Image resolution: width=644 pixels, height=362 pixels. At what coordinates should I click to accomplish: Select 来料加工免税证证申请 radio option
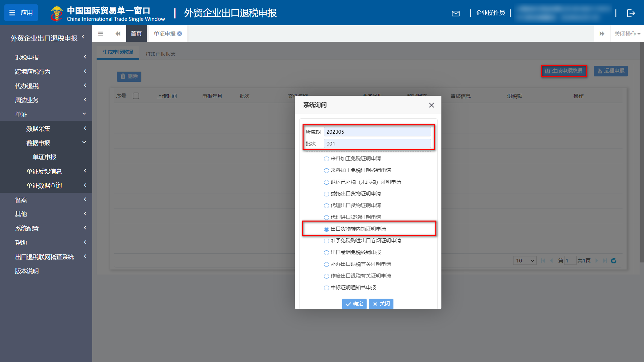(326, 159)
